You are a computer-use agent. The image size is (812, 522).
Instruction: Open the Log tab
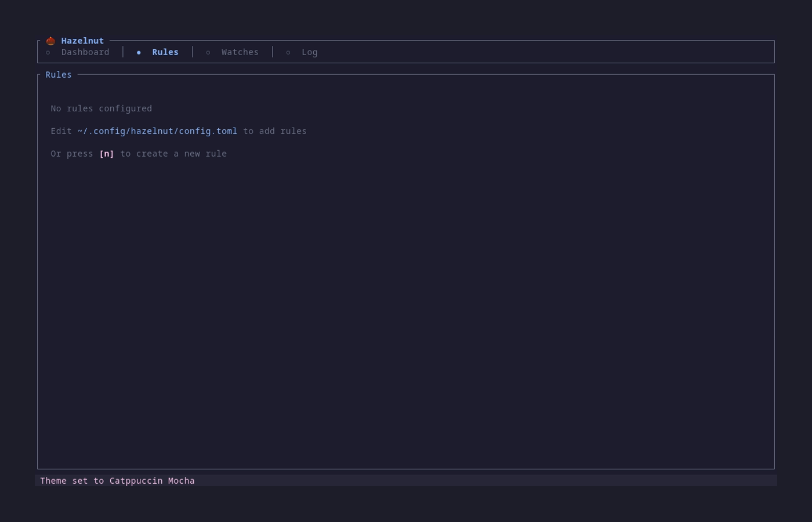309,52
